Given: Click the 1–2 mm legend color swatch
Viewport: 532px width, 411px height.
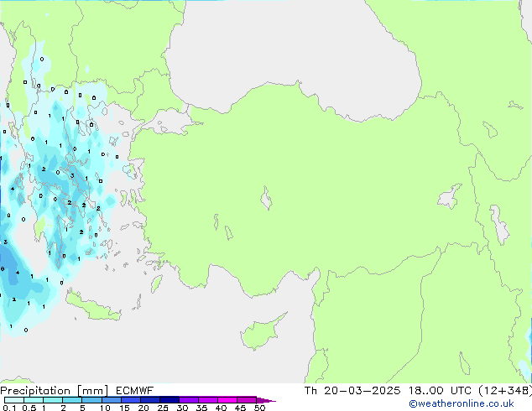Looking at the screenshot, I should click(53, 400).
